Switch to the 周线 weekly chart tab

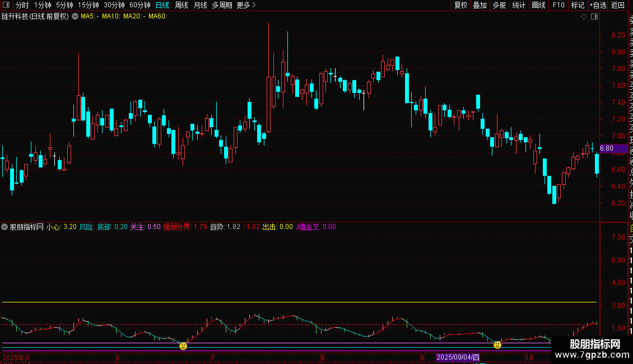coord(181,5)
